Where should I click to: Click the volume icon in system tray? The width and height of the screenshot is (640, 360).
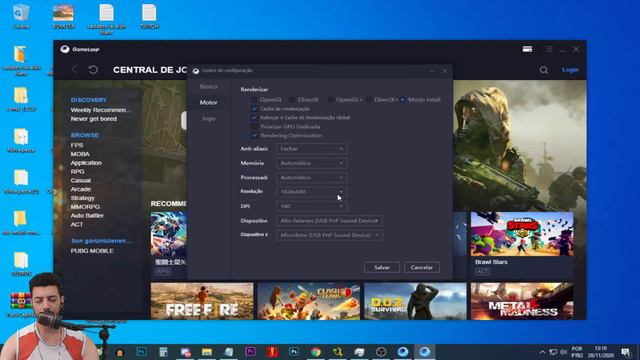click(564, 352)
